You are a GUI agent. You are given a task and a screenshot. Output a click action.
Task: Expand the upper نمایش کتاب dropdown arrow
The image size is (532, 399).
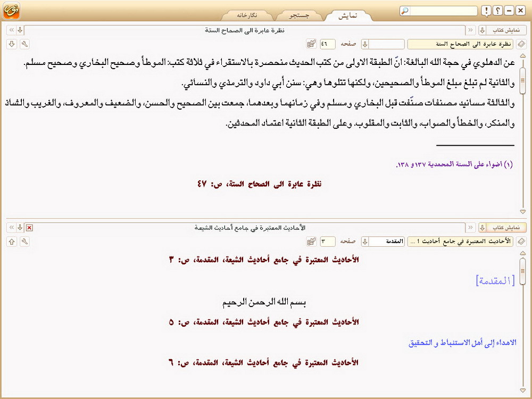pos(483,30)
